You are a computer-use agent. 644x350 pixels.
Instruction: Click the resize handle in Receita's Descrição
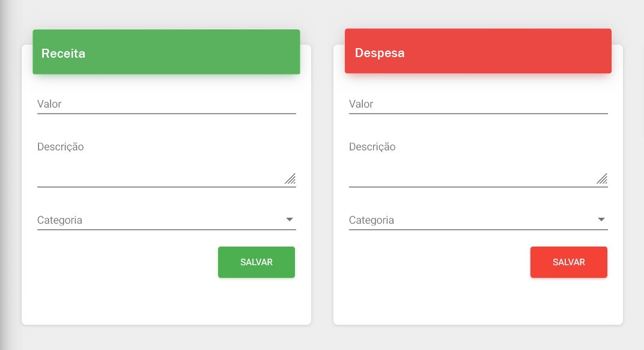(x=290, y=179)
